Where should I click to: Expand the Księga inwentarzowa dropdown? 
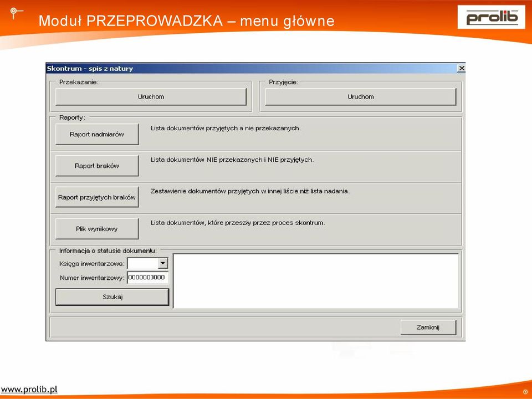click(x=163, y=263)
